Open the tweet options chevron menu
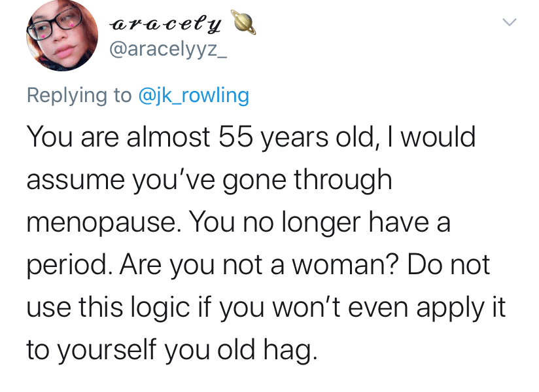 pyautogui.click(x=510, y=23)
